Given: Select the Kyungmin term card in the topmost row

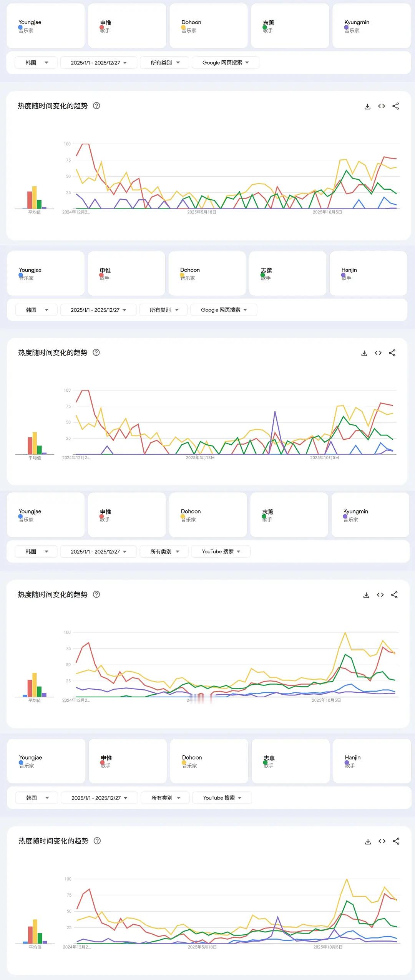Looking at the screenshot, I should tap(371, 26).
